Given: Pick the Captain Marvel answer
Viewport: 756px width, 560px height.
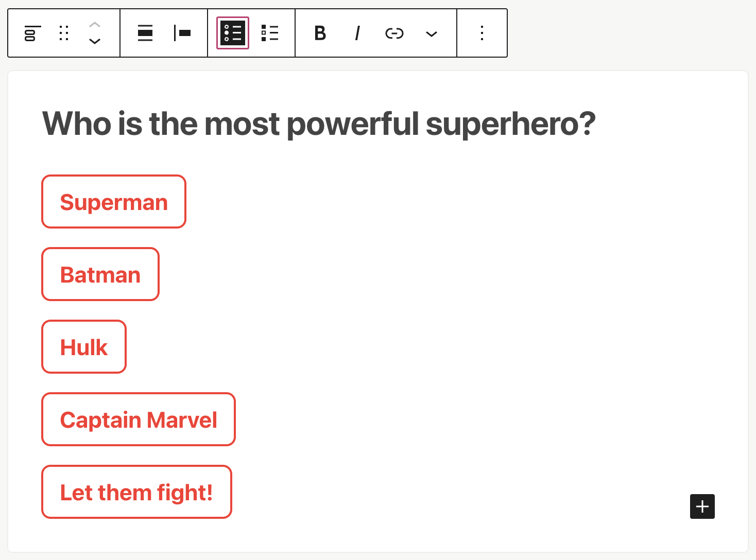Looking at the screenshot, I should pos(139,419).
